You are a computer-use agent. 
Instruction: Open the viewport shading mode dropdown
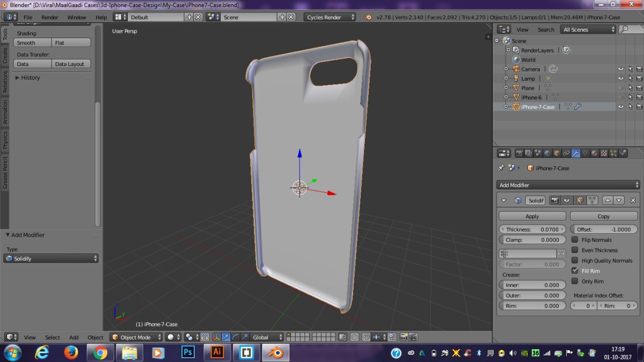173,337
